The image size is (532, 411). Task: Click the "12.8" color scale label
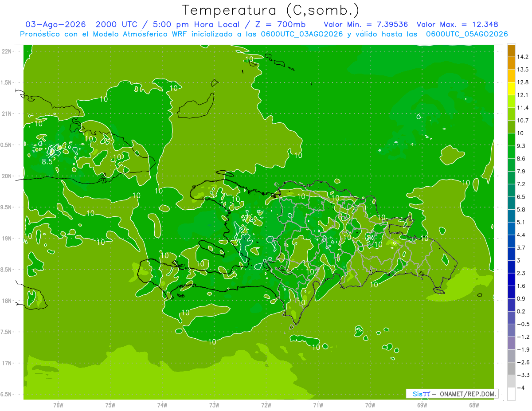523,82
